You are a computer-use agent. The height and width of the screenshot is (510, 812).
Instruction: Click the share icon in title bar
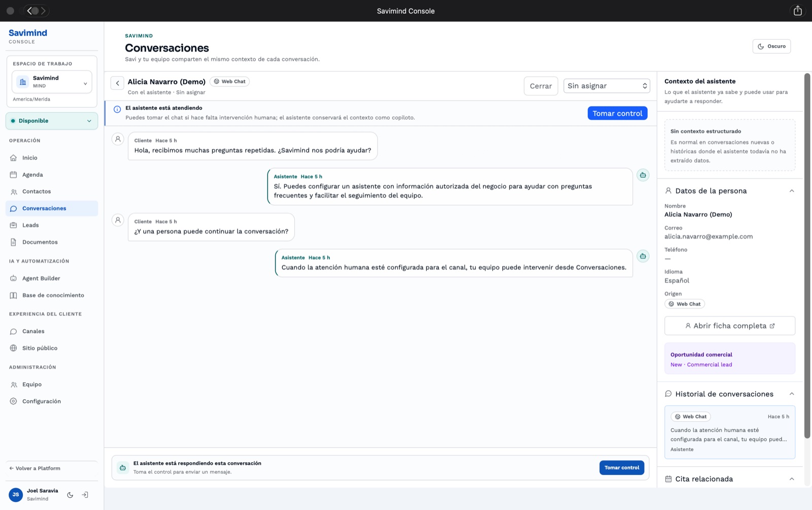(798, 11)
